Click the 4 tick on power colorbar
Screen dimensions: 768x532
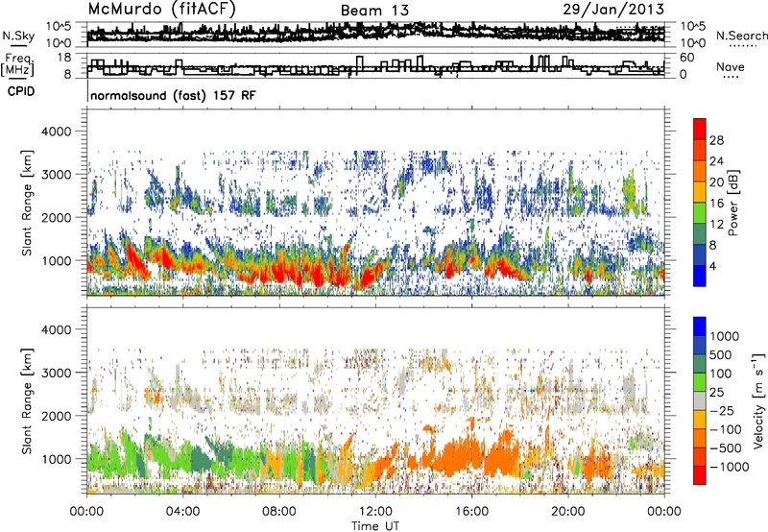pos(712,266)
